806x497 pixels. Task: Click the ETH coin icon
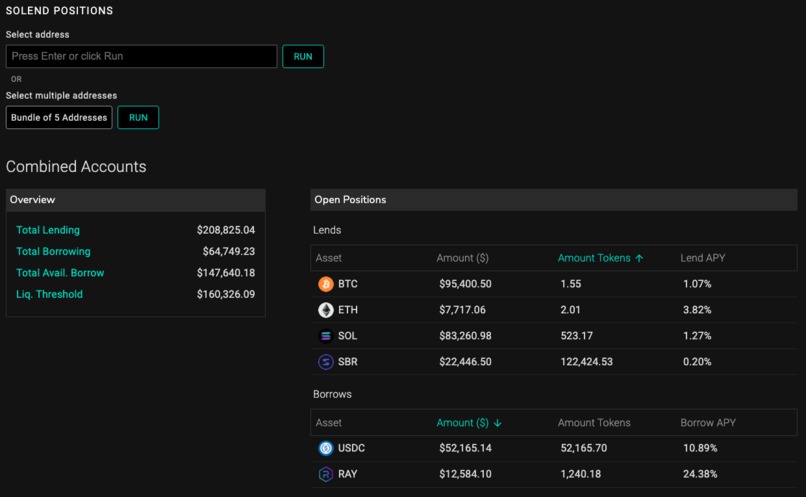pos(325,310)
